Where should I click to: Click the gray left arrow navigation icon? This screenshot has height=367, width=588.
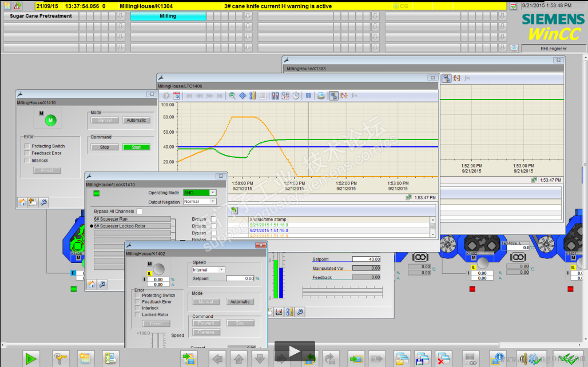click(217, 359)
